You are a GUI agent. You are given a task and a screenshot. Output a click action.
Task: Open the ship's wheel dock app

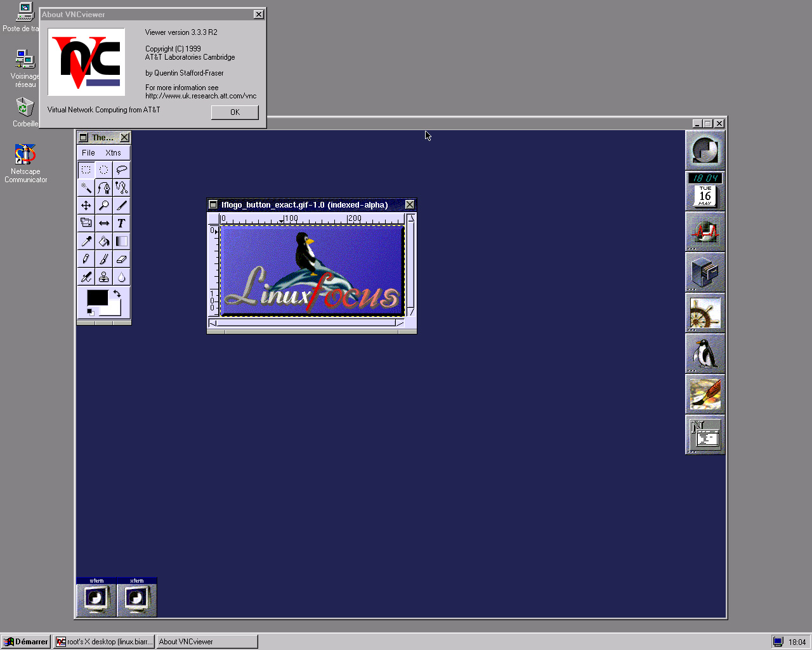coord(705,314)
